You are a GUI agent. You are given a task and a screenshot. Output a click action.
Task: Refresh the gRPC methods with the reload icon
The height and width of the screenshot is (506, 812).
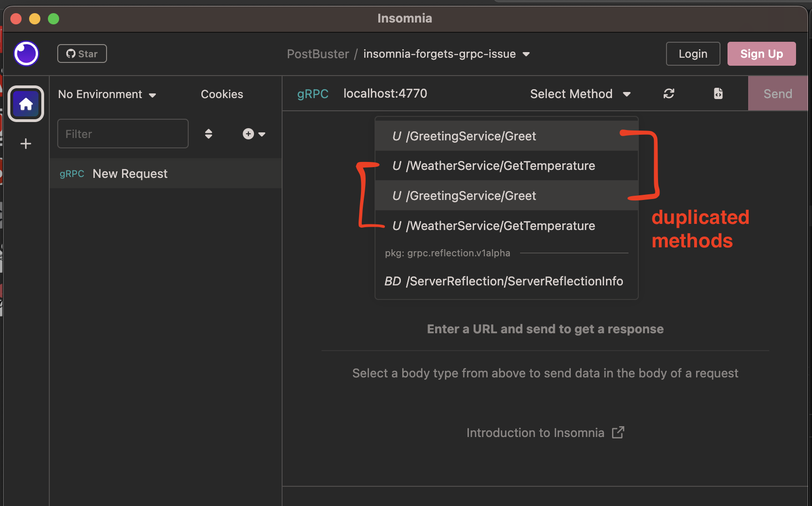coord(669,93)
